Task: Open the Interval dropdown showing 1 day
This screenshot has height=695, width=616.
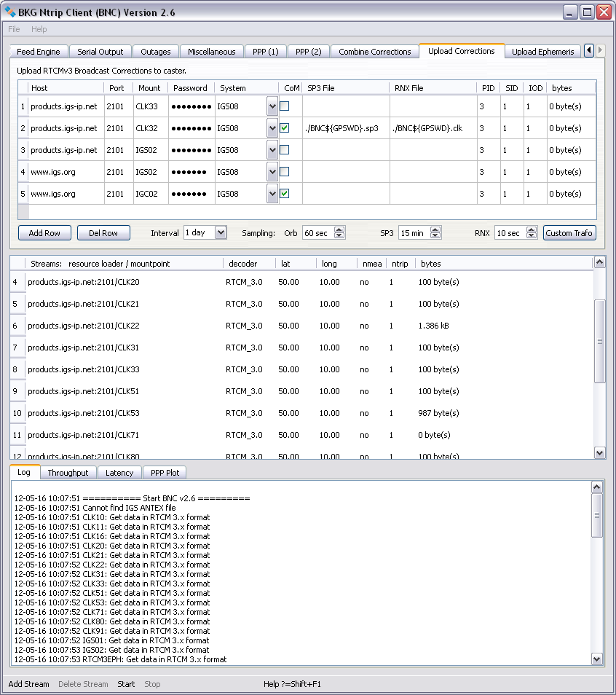Action: 221,233
